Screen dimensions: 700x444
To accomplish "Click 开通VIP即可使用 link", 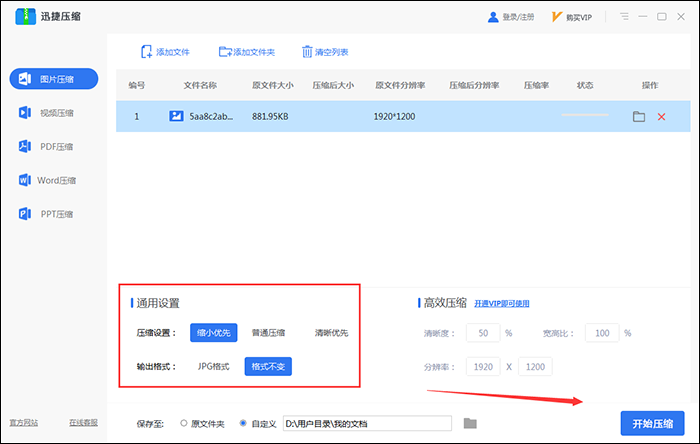I will (x=502, y=303).
